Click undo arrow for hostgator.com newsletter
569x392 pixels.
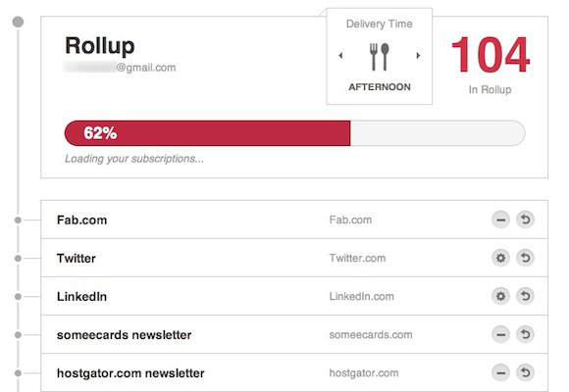click(x=526, y=372)
